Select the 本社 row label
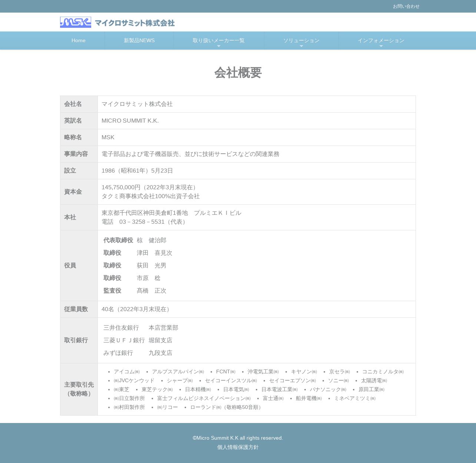Image resolution: width=476 pixels, height=463 pixels. tap(70, 217)
